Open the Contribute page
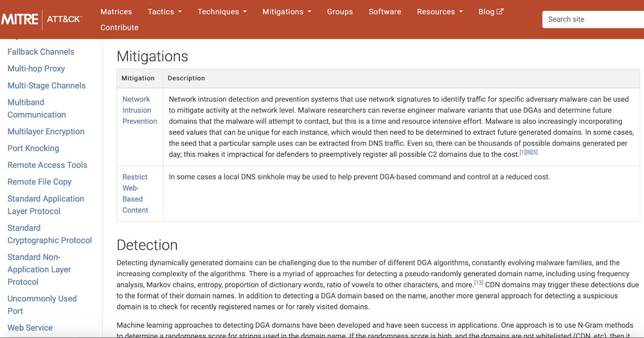This screenshot has height=338, width=644. pyautogui.click(x=119, y=27)
